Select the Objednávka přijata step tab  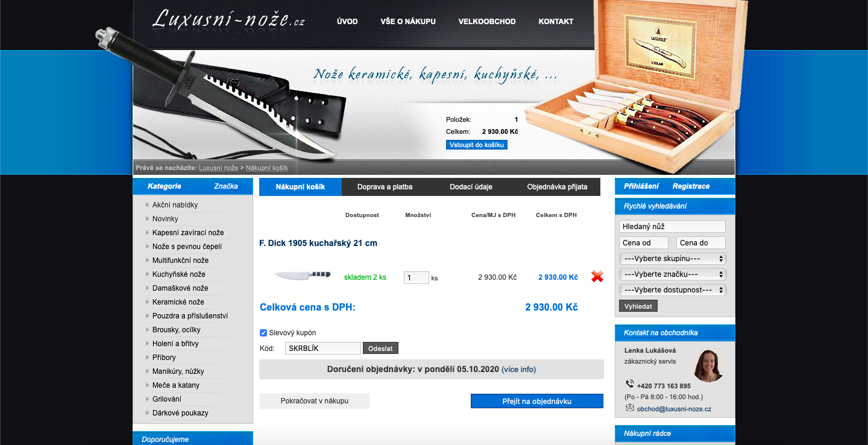pos(557,187)
